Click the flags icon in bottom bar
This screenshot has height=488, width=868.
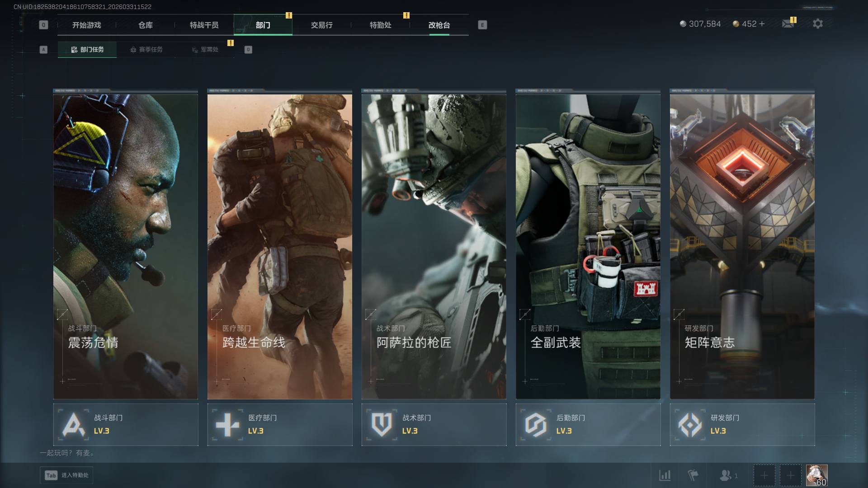pos(693,475)
